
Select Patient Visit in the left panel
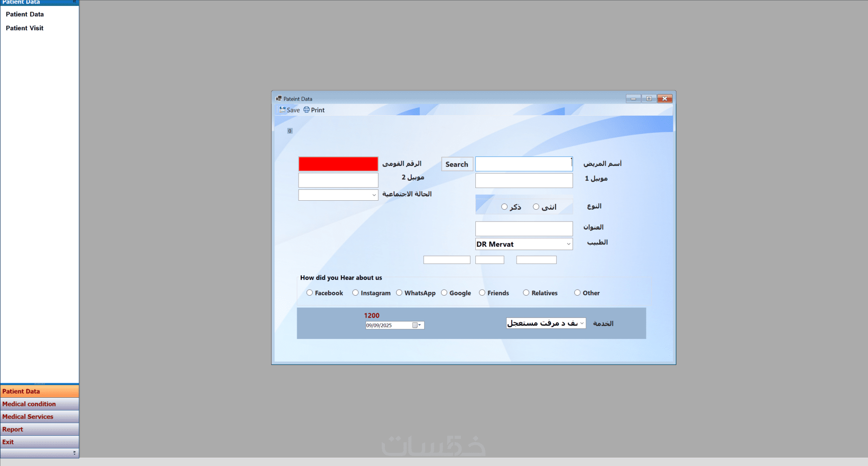click(24, 28)
